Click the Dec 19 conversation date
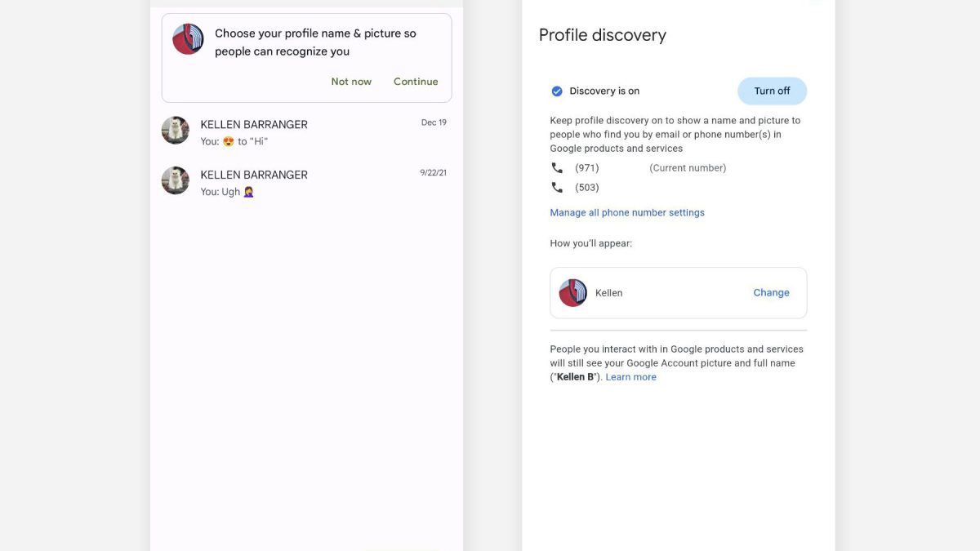Image resolution: width=980 pixels, height=551 pixels. (x=434, y=122)
